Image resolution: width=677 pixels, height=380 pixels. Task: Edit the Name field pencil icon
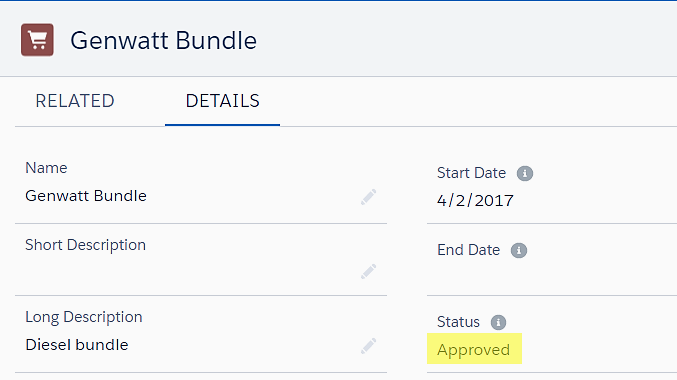pyautogui.click(x=368, y=197)
